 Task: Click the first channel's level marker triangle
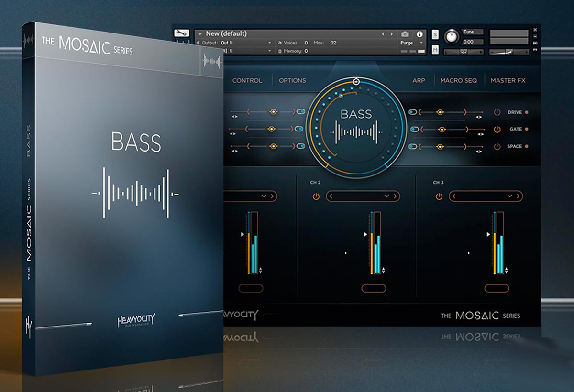(243, 234)
